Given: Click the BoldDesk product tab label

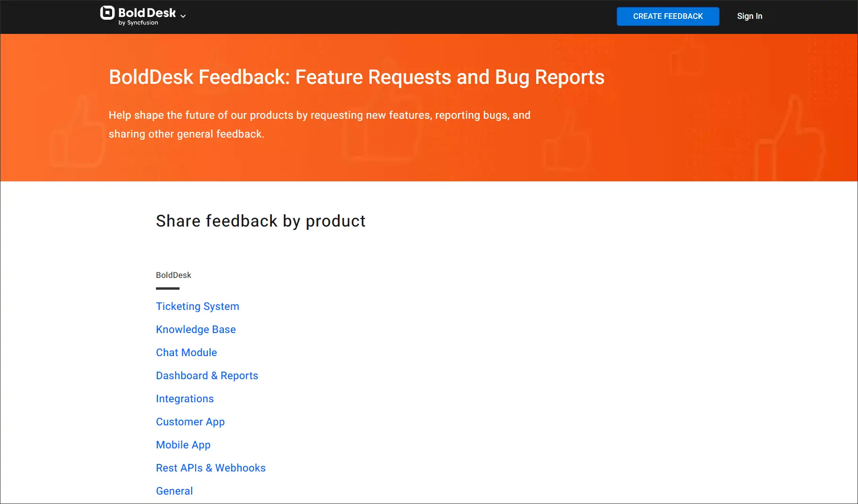Looking at the screenshot, I should point(173,275).
